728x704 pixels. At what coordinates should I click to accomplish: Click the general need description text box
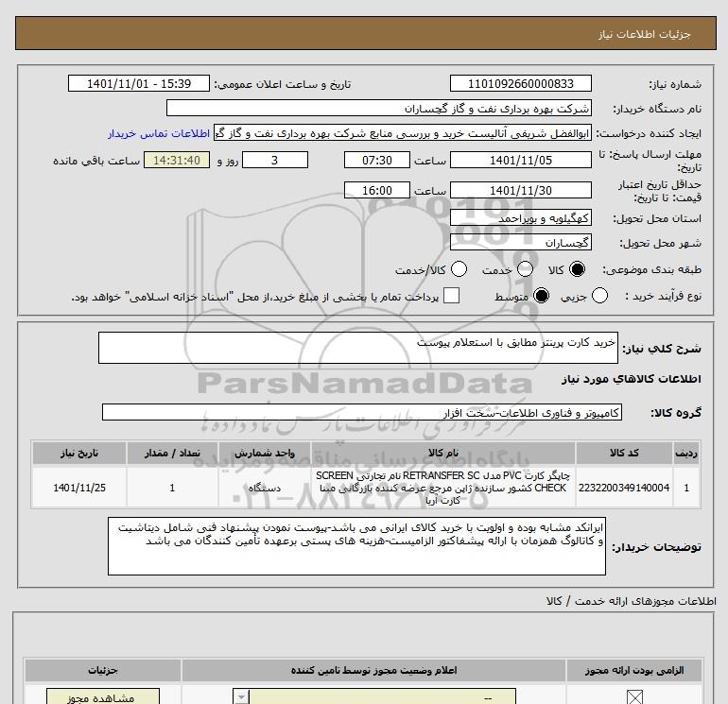[x=358, y=348]
